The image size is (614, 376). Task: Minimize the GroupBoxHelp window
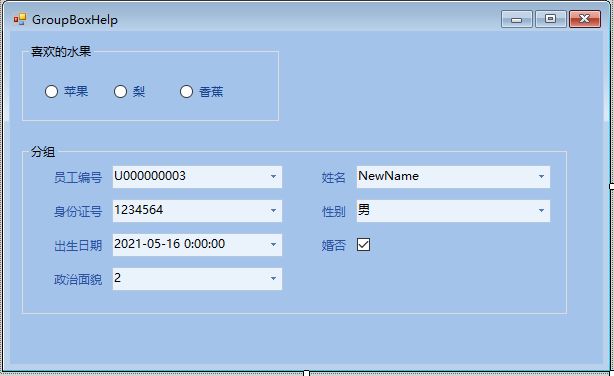516,19
